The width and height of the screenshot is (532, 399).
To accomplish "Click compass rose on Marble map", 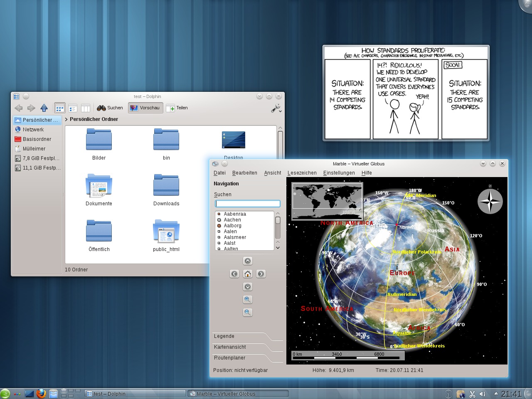I will 490,201.
